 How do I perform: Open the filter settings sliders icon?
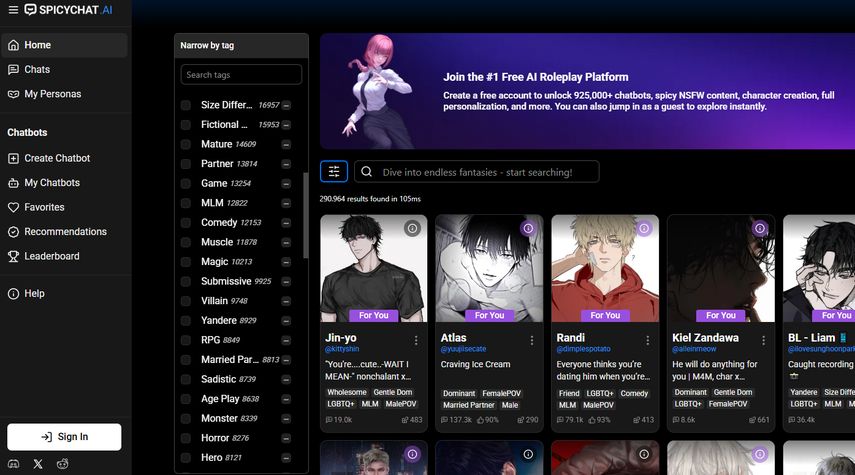(334, 172)
